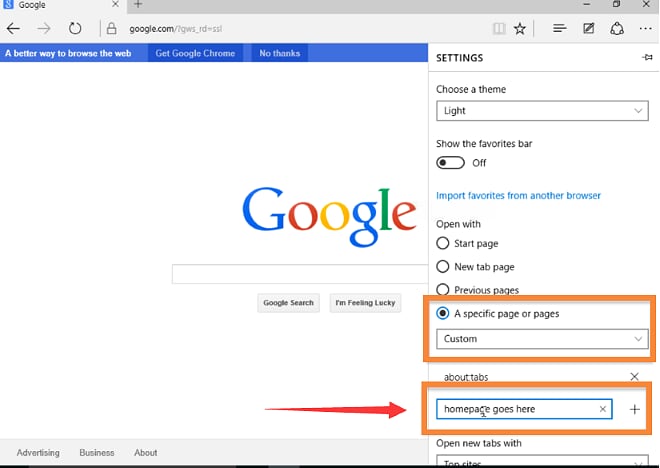Click the forward navigation arrow

point(43,29)
